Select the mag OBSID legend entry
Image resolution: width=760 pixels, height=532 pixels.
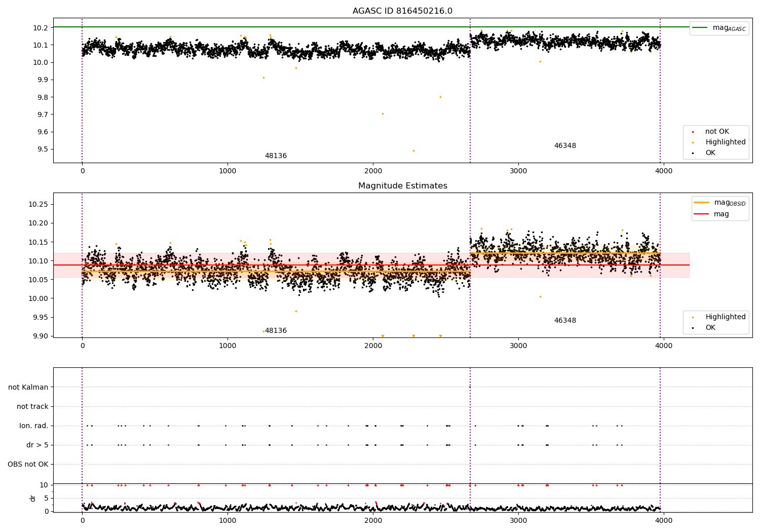(x=719, y=203)
